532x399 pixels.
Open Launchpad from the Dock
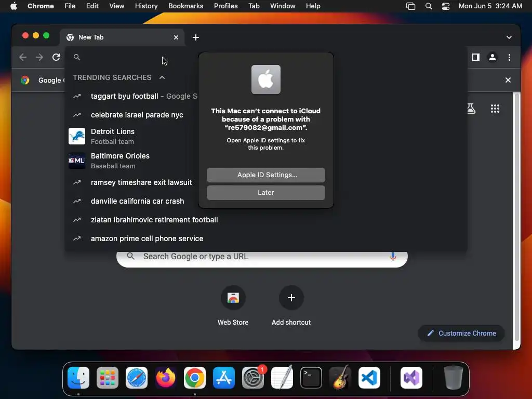tap(108, 378)
